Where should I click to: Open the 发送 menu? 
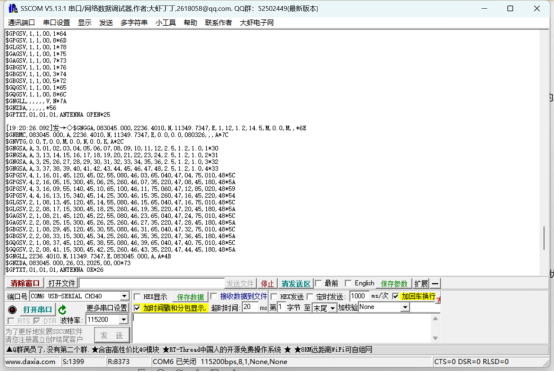click(x=106, y=23)
